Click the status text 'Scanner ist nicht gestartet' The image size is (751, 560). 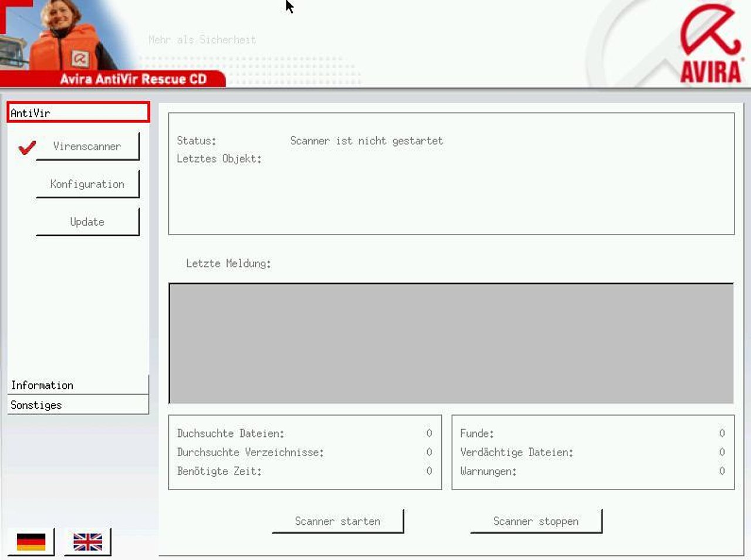[367, 141]
